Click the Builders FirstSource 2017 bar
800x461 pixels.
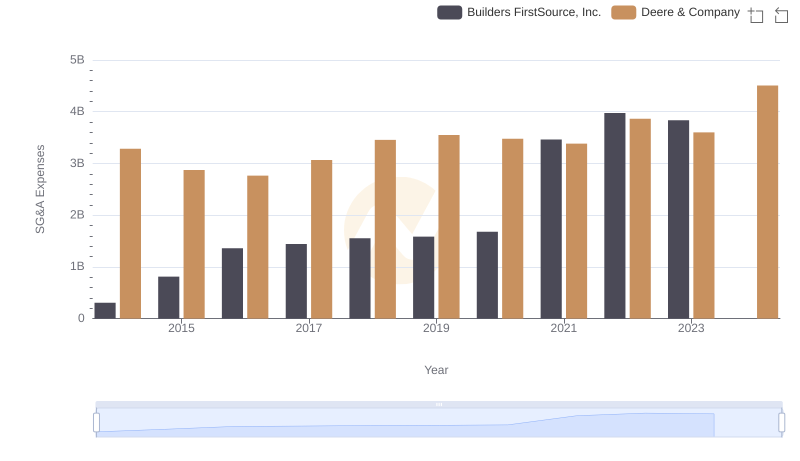(296, 281)
